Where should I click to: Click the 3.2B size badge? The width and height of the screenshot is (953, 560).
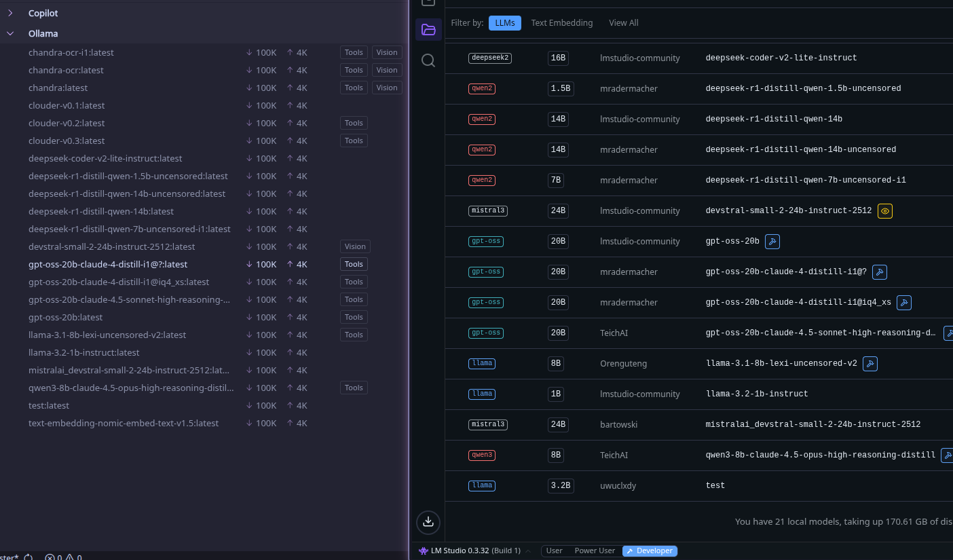pos(561,486)
